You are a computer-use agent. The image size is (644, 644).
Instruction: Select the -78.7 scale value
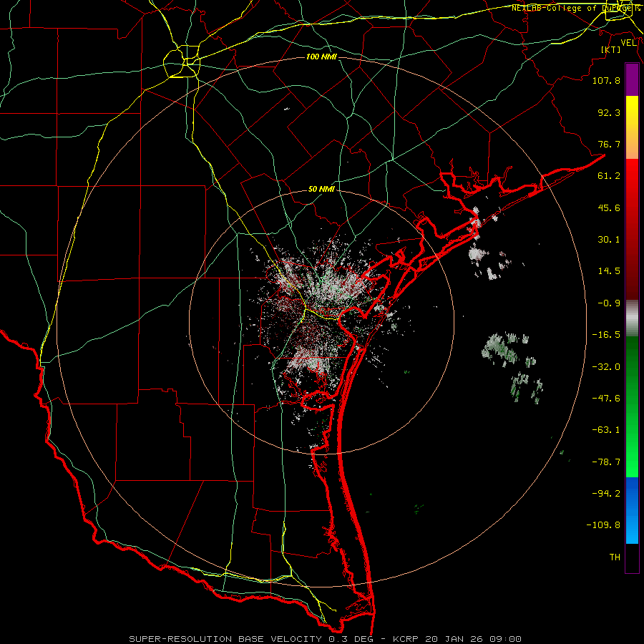coord(606,462)
